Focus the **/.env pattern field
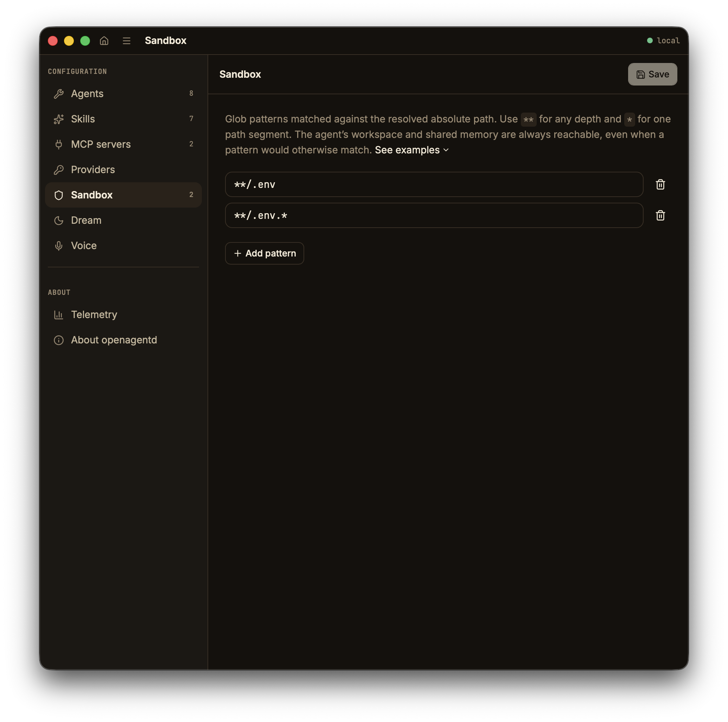Image resolution: width=728 pixels, height=722 pixels. (x=434, y=184)
